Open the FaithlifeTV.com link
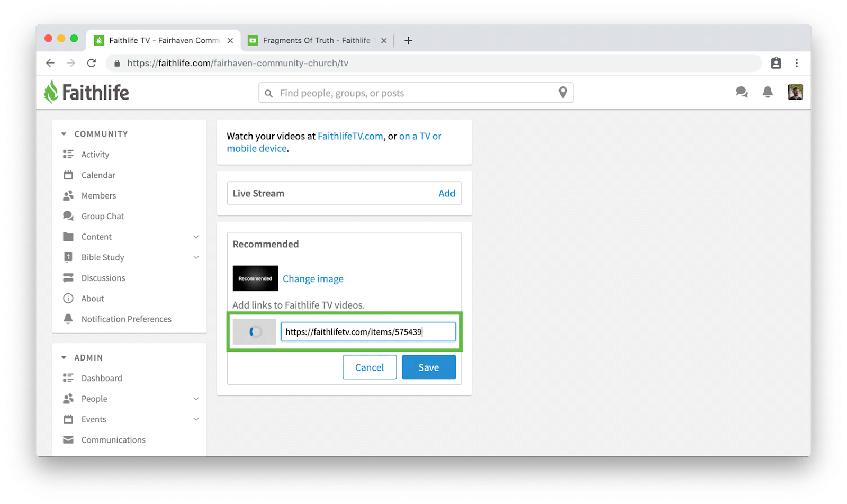The height and width of the screenshot is (504, 847). [x=350, y=136]
